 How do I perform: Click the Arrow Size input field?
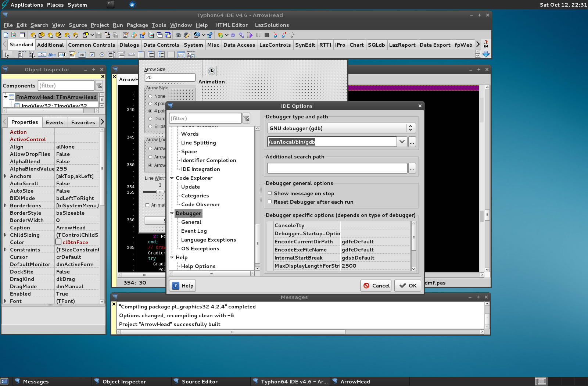pyautogui.click(x=170, y=78)
